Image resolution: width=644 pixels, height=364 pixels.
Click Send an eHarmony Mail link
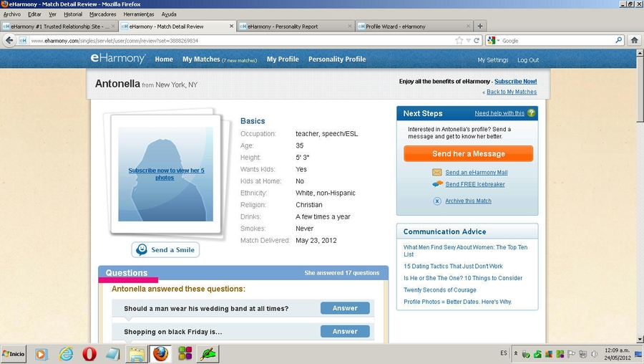(x=477, y=173)
